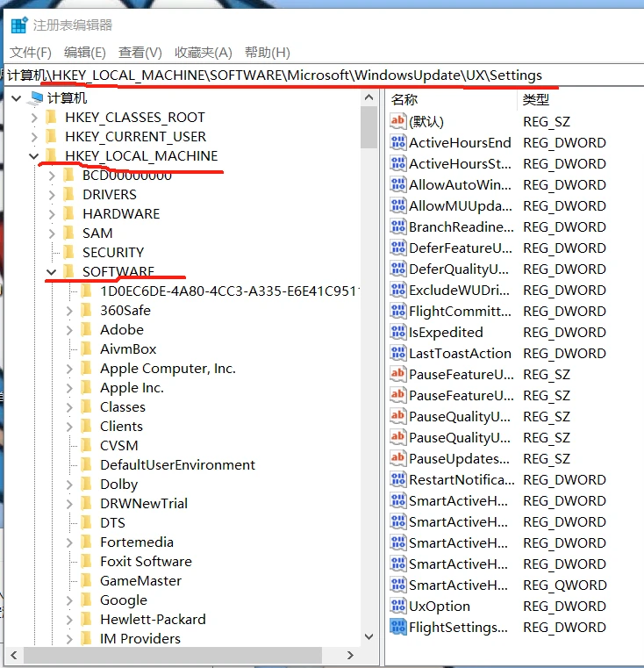The width and height of the screenshot is (644, 668).
Task: Click the Registry Editor app icon in title bar
Action: [x=19, y=25]
